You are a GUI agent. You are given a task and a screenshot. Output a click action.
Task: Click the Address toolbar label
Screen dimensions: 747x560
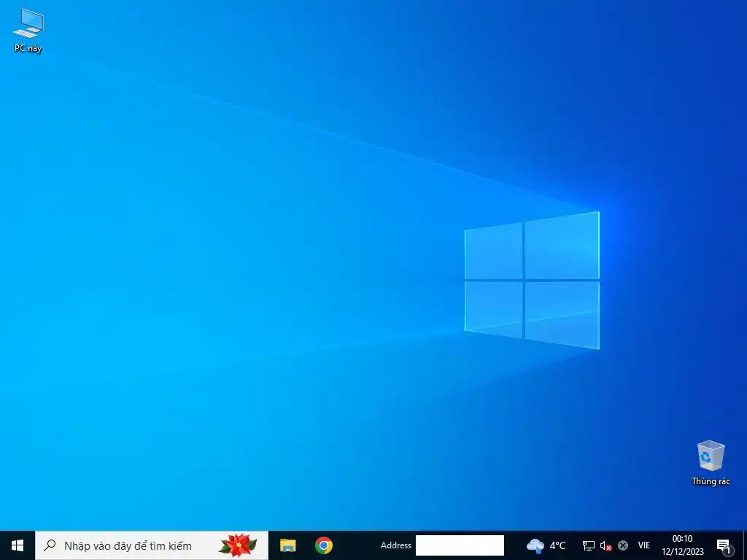pos(396,545)
